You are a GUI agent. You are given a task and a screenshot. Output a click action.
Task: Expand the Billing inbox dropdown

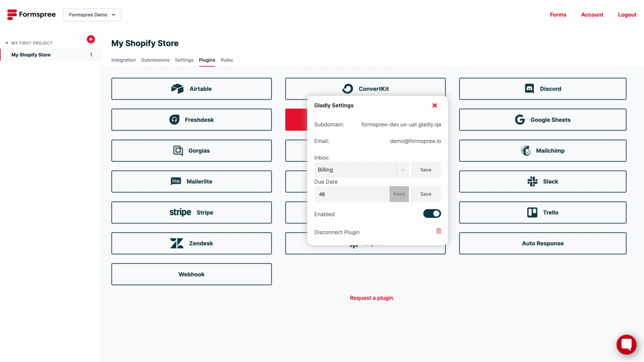pyautogui.click(x=402, y=170)
